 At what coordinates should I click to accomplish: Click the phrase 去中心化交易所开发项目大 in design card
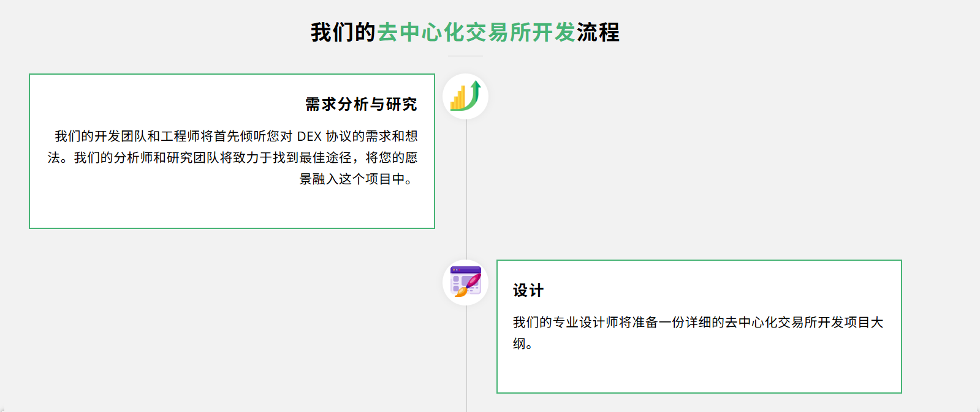tap(803, 323)
